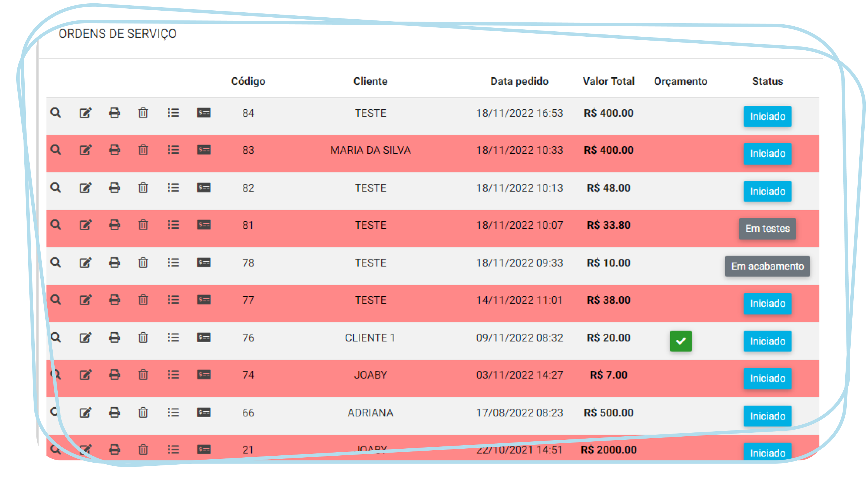Viewport: 868px width, 487px height.
Task: Delete order 84 with trash icon
Action: tap(143, 113)
